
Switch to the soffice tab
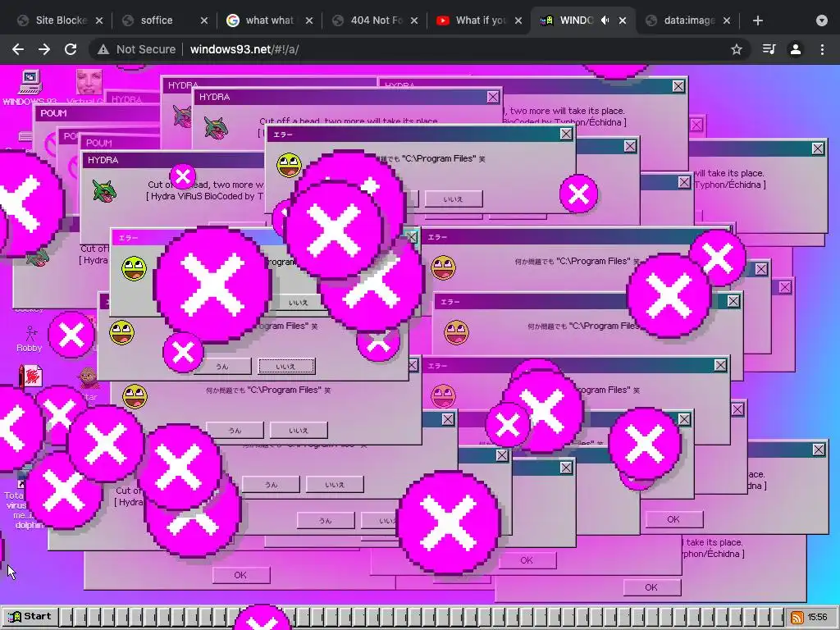click(x=155, y=21)
